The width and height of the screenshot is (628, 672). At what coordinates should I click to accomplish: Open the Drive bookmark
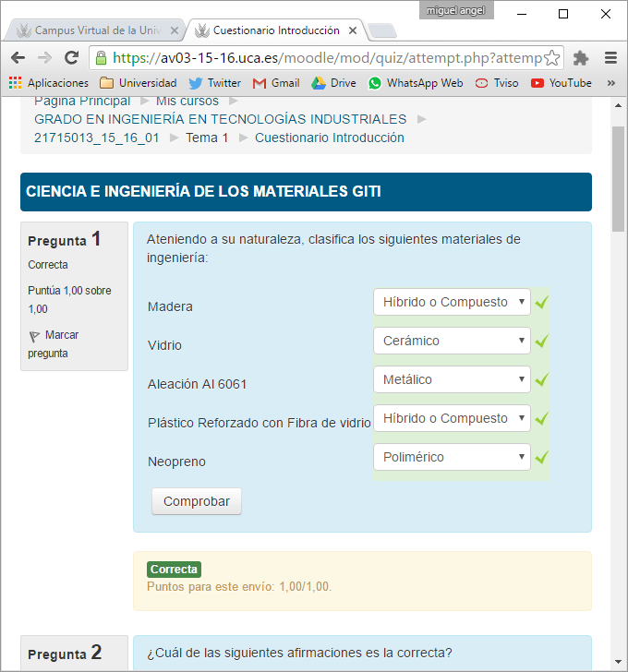(333, 83)
